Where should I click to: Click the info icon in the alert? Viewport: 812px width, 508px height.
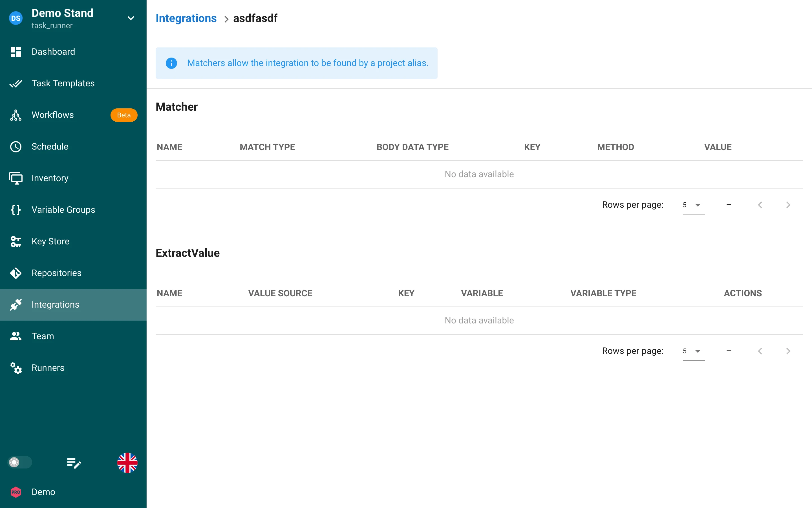pos(171,63)
